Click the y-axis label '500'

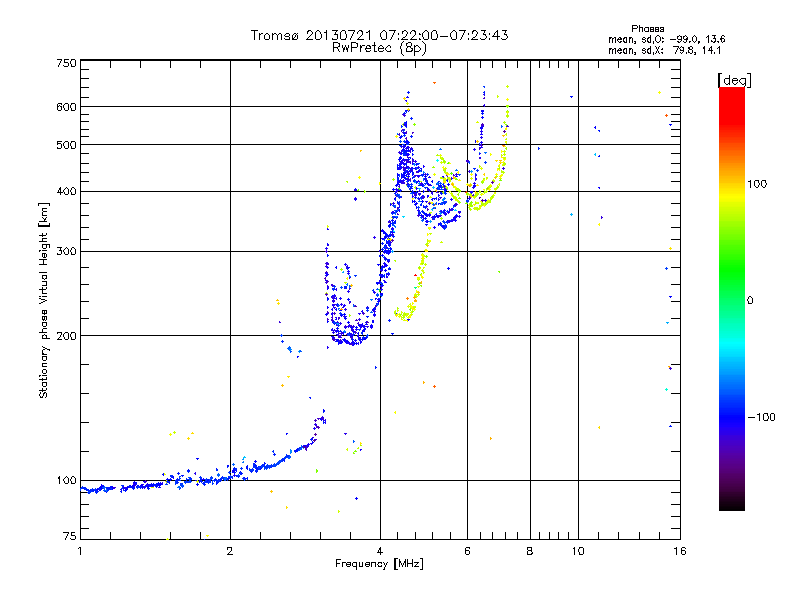coord(66,145)
